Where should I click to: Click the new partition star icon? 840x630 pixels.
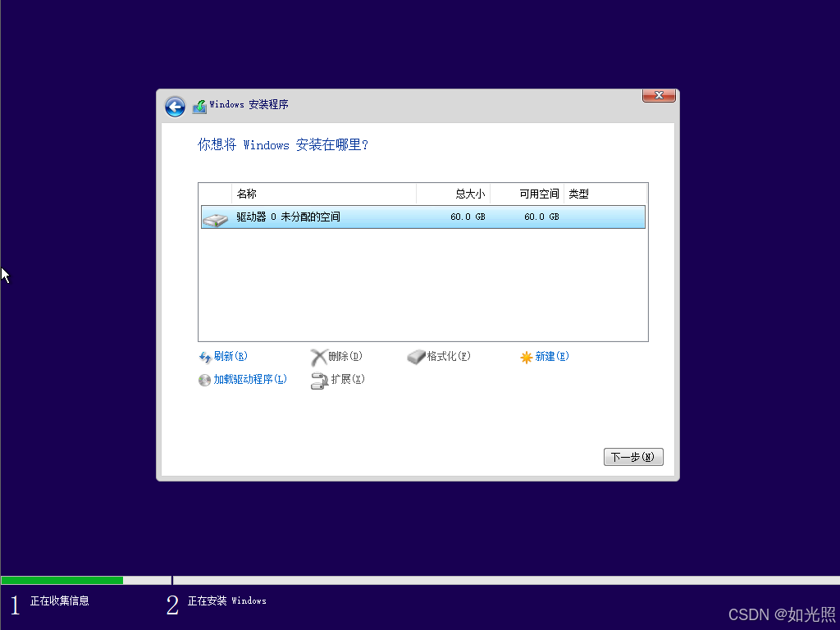point(526,358)
